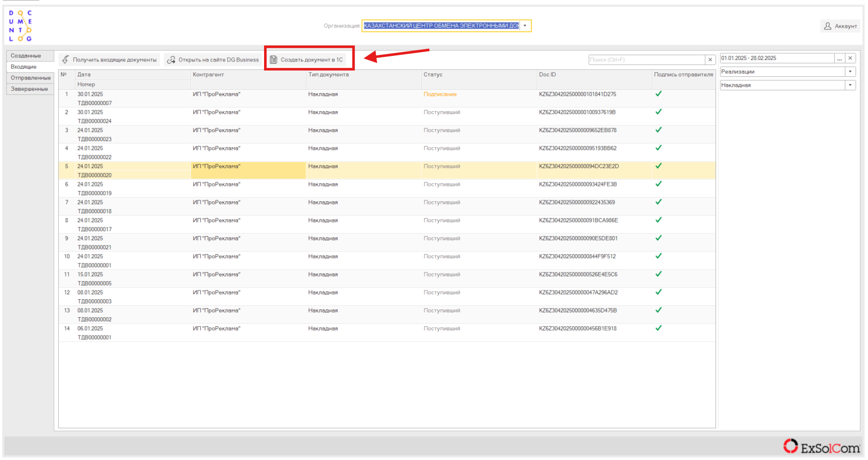The height and width of the screenshot is (460, 868).
Task: Sort by Подпись отправителя column header
Action: [684, 75]
